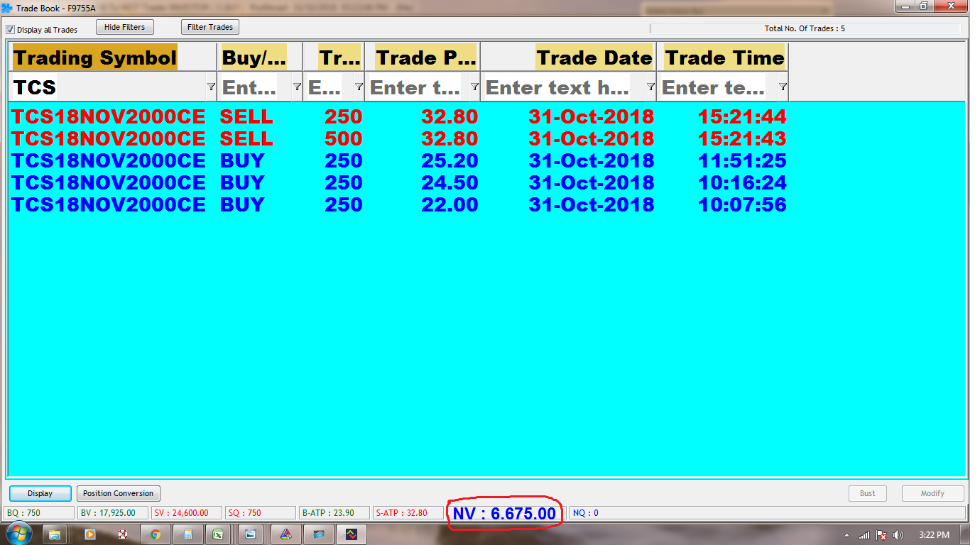Click the S-ATP : 32.80 status field
The width and height of the screenshot is (980, 545).
click(x=408, y=512)
